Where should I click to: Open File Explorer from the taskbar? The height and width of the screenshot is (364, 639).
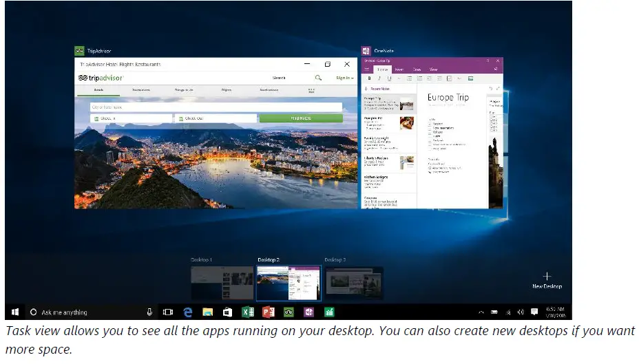pyautogui.click(x=208, y=312)
